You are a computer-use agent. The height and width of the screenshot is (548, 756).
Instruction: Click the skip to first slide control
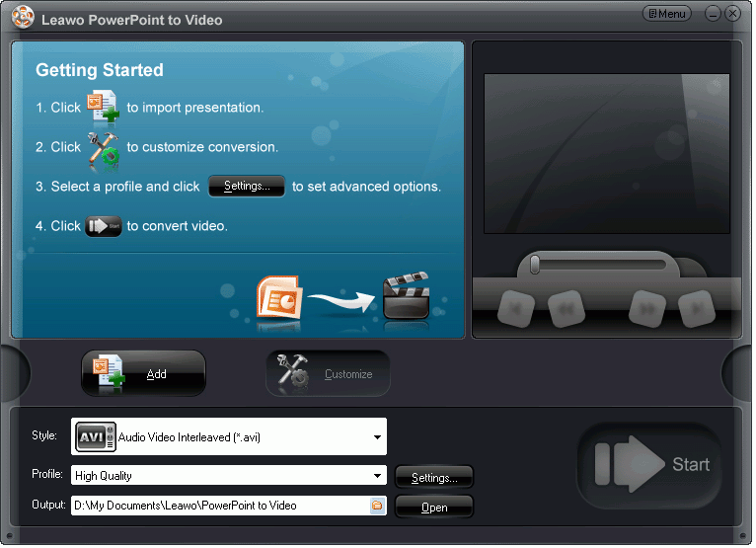tap(516, 309)
